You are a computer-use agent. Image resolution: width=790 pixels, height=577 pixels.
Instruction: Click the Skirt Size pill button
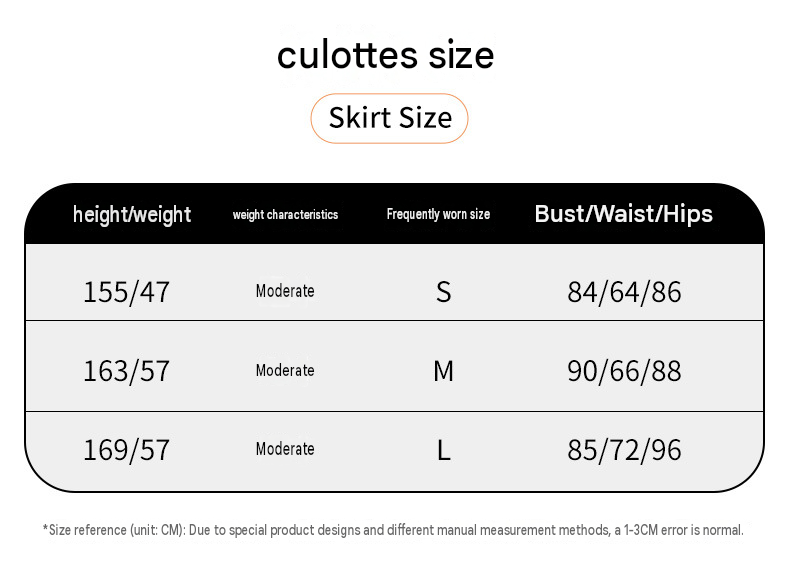click(389, 118)
